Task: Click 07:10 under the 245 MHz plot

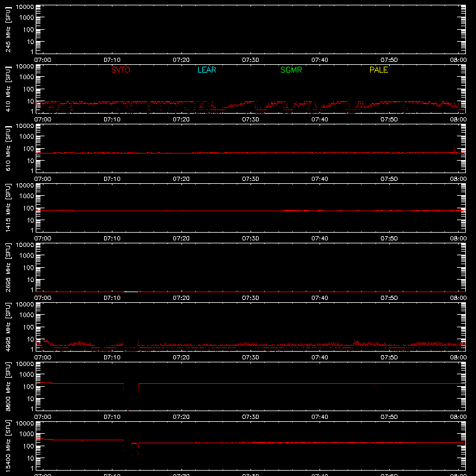Action: [x=112, y=60]
